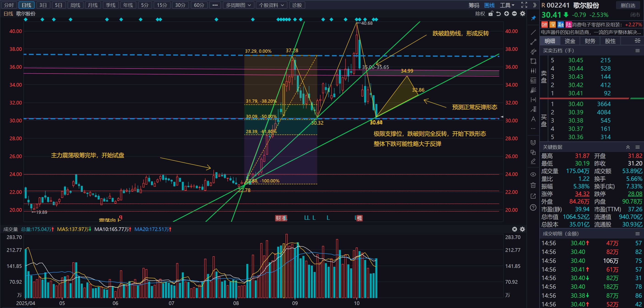Viewport: 644px width, 308px height.
Task: Toggle drawings visibility with eye icon
Action: pos(533,174)
